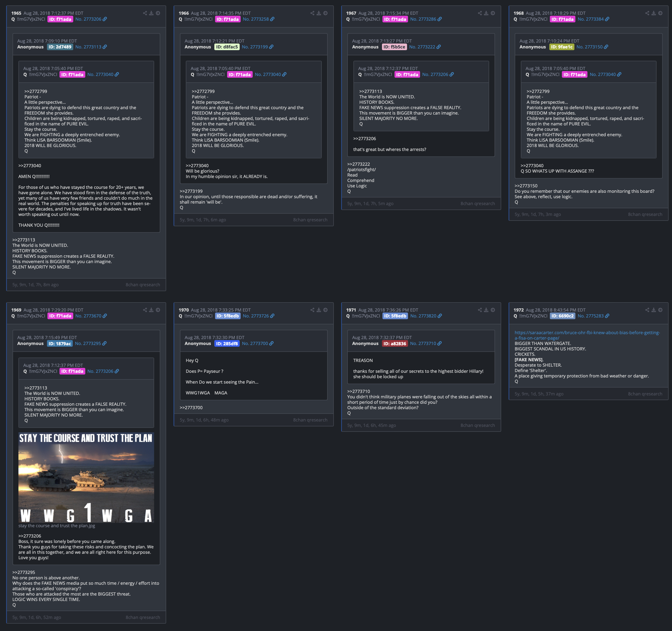Download post 1971 with the download icon

click(486, 310)
